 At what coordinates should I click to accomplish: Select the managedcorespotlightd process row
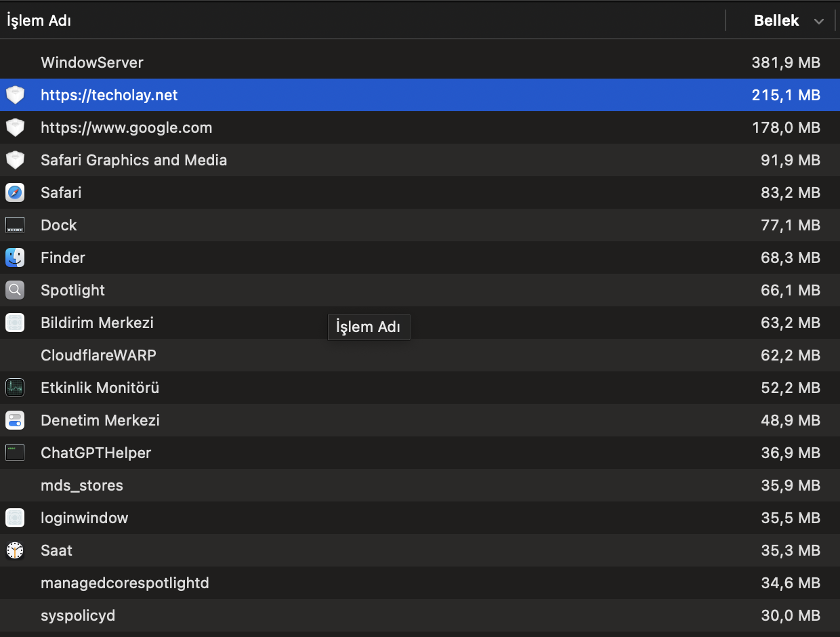click(420, 583)
